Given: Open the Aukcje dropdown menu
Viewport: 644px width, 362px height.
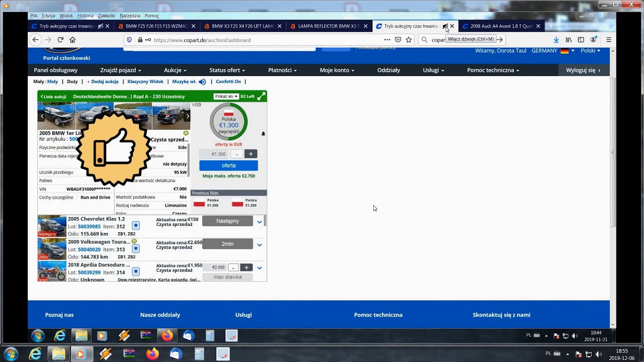Looking at the screenshot, I should pos(175,70).
